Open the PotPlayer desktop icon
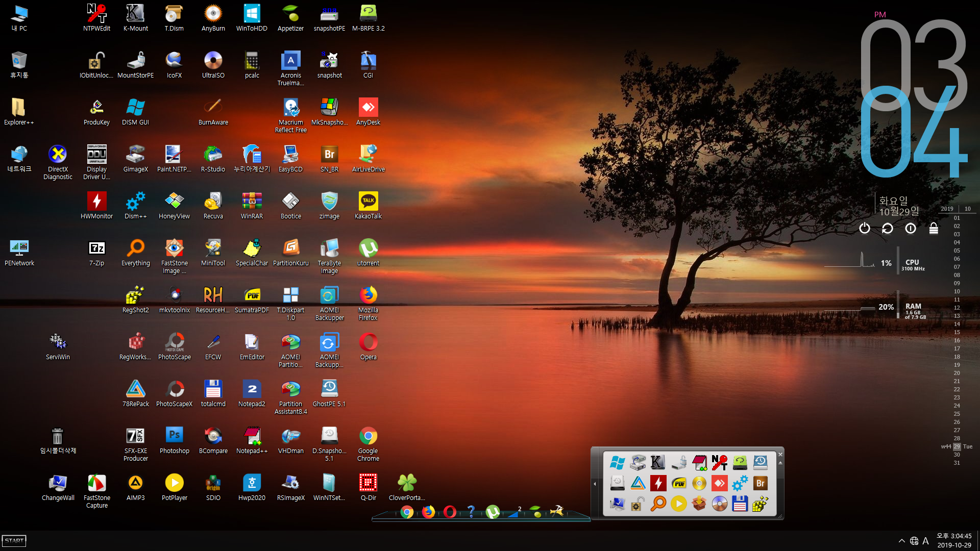980x551 pixels. click(174, 487)
